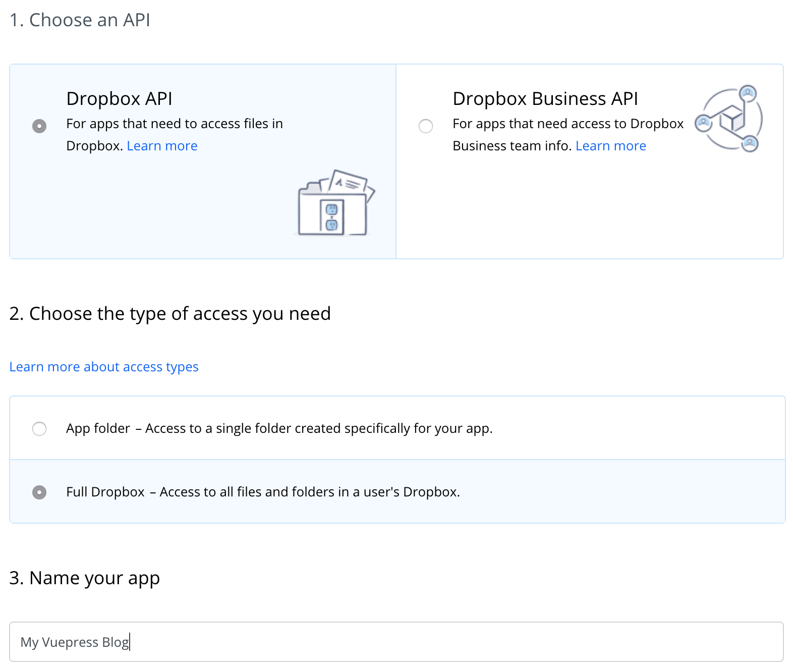Click the Full Dropbox option description text
Screen dimensions: 793x672
click(263, 492)
